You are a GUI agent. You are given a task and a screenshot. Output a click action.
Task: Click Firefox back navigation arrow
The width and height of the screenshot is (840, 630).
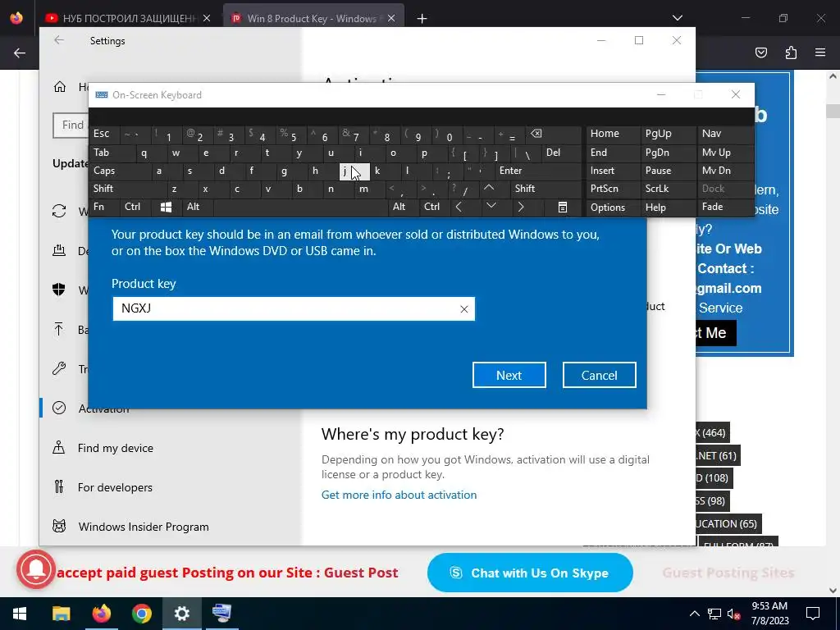point(20,52)
